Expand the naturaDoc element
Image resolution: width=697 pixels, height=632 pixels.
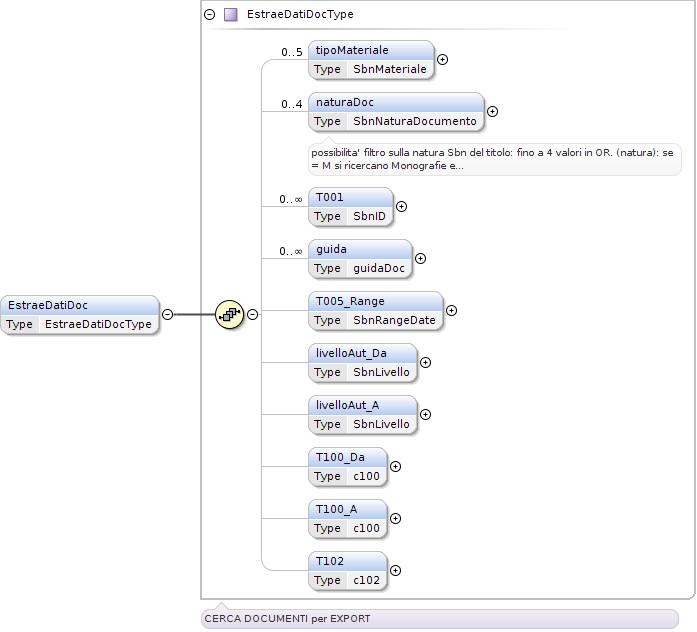pos(492,112)
